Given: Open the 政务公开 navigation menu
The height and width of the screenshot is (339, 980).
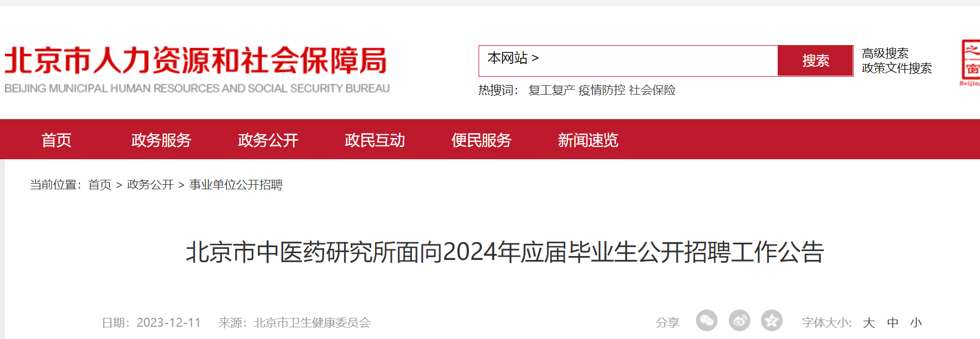Looking at the screenshot, I should click(x=268, y=140).
